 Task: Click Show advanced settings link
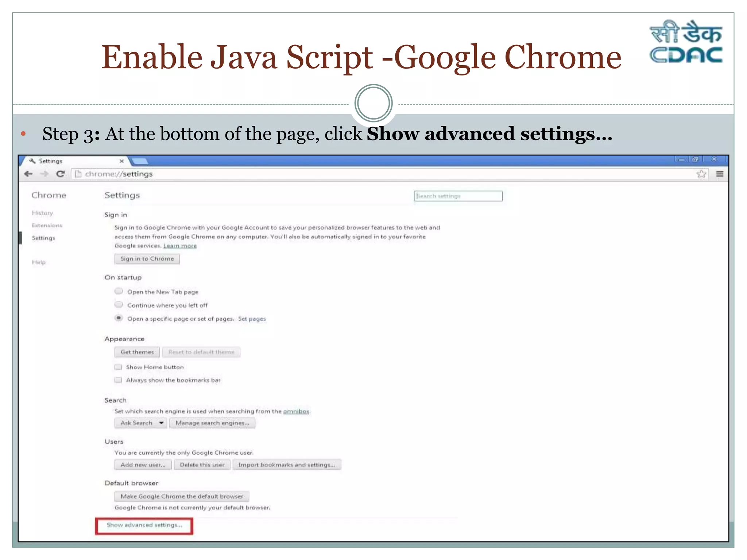click(144, 525)
